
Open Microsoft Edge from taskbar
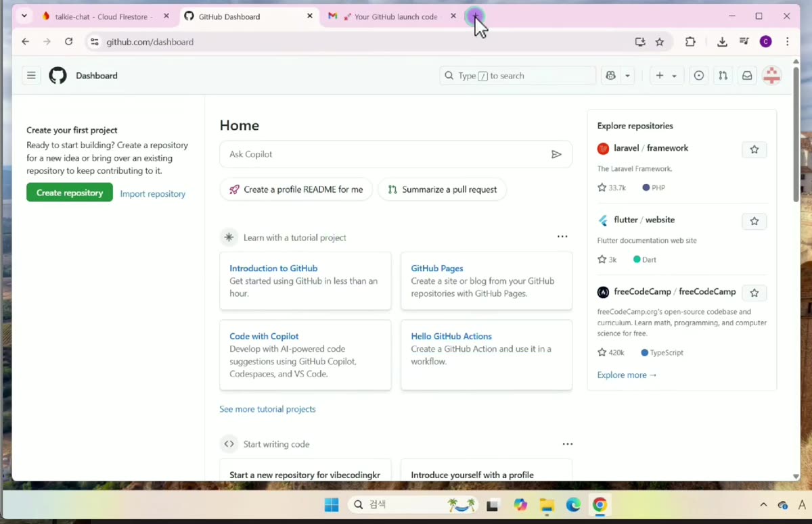click(573, 505)
